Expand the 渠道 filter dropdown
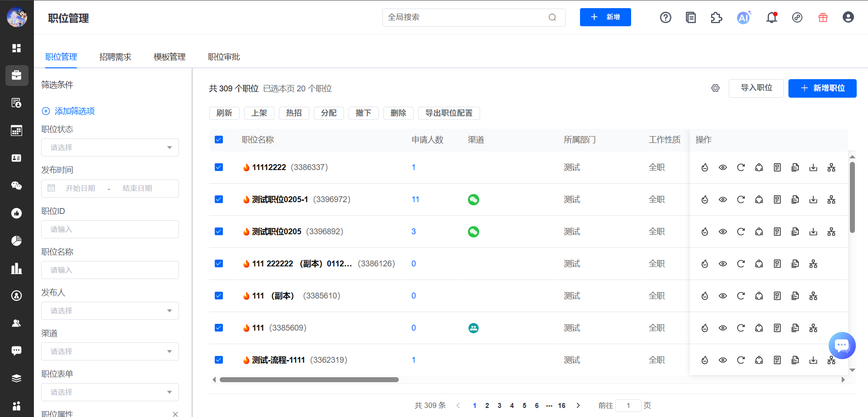 coord(110,351)
